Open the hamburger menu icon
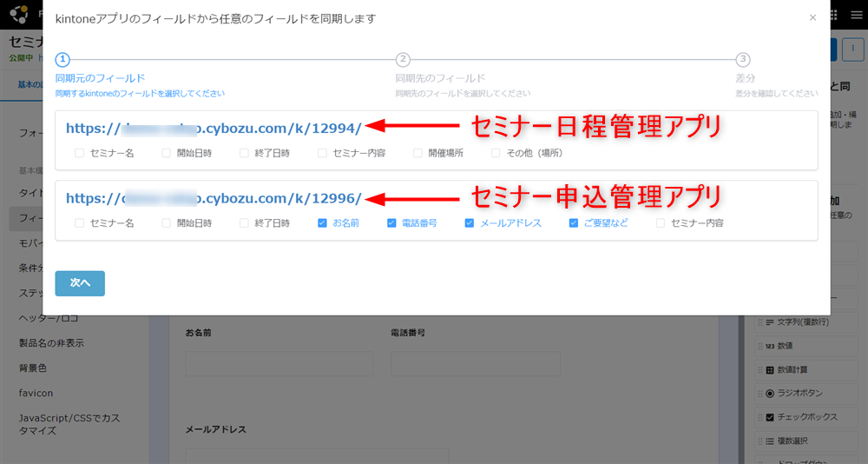The width and height of the screenshot is (868, 464). click(857, 15)
